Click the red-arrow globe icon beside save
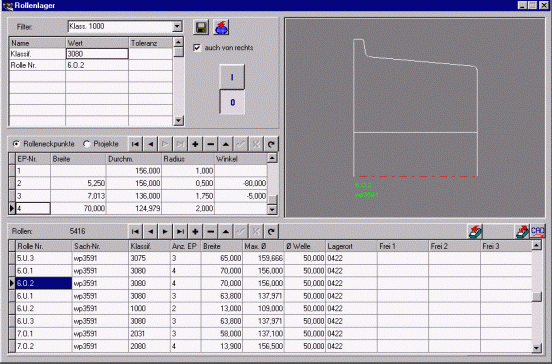 [x=221, y=27]
